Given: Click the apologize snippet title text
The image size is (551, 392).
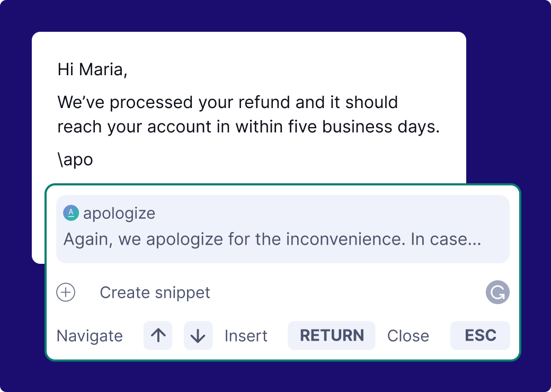Looking at the screenshot, I should click(119, 213).
